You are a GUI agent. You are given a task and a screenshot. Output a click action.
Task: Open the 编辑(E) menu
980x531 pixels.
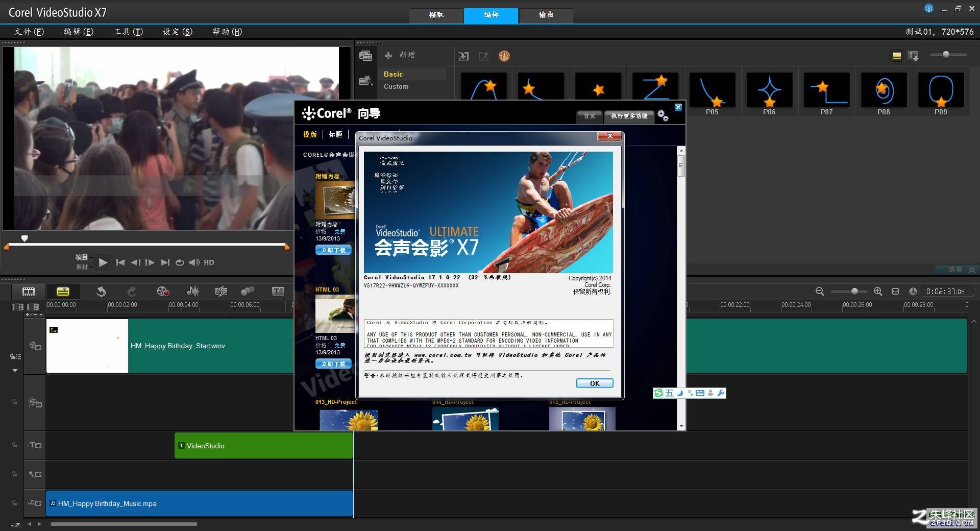[x=79, y=32]
